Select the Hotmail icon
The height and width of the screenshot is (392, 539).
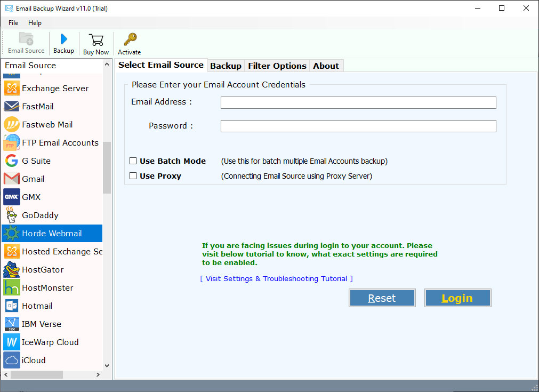coord(12,306)
